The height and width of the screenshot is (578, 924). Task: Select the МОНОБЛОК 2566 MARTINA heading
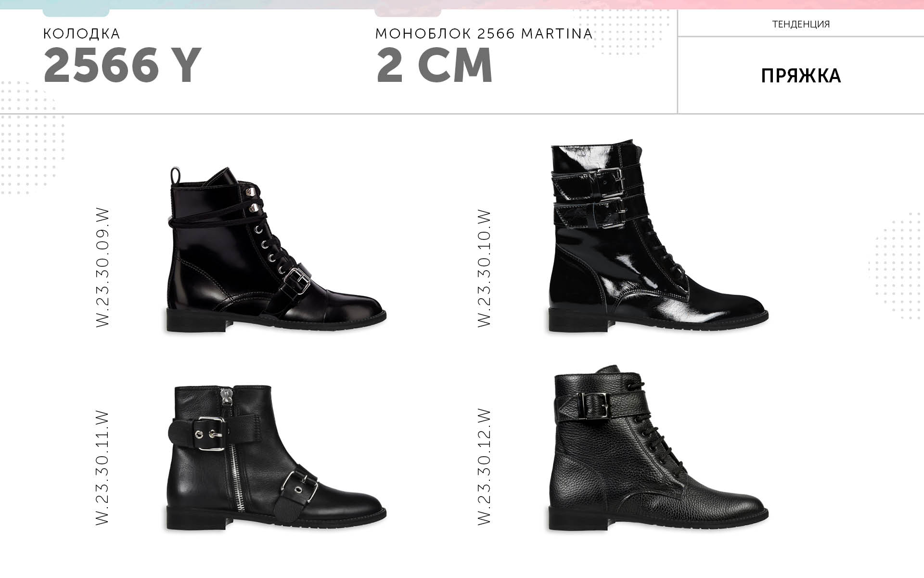(x=484, y=34)
